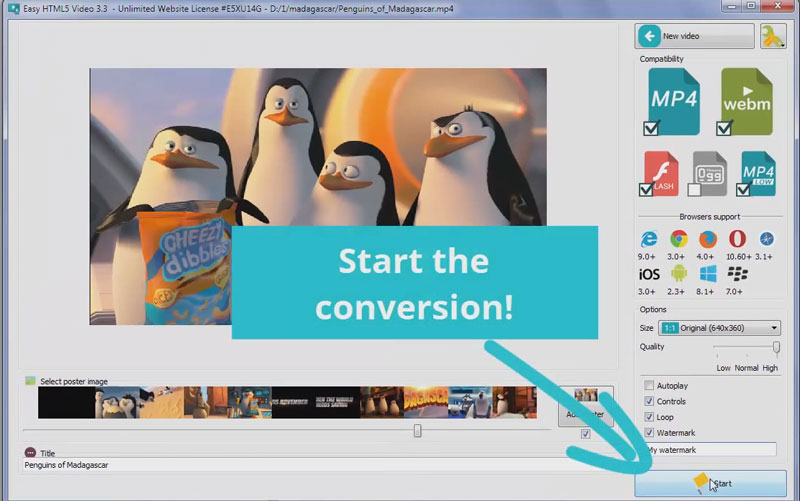Toggle the Controls checkbox
Screen dimensions: 800x501
point(649,402)
